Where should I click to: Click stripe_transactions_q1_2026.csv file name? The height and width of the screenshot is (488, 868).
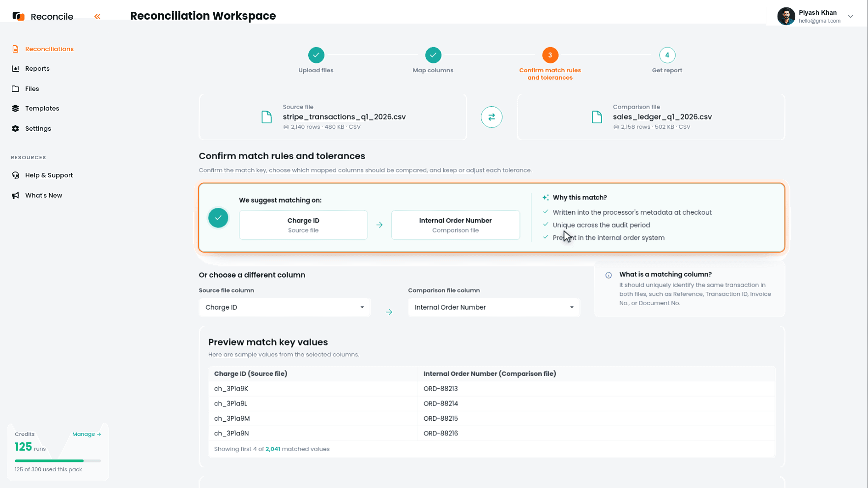coord(344,117)
